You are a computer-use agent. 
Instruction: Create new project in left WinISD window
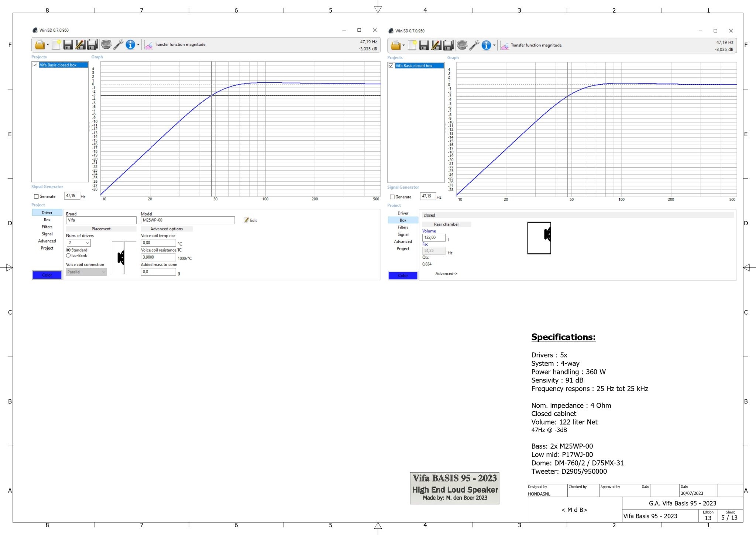point(56,45)
